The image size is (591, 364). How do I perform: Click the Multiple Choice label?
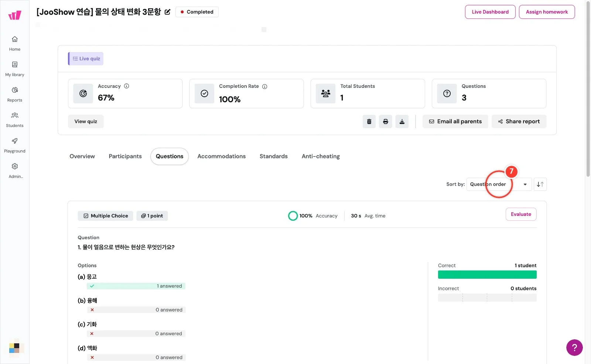tap(106, 216)
